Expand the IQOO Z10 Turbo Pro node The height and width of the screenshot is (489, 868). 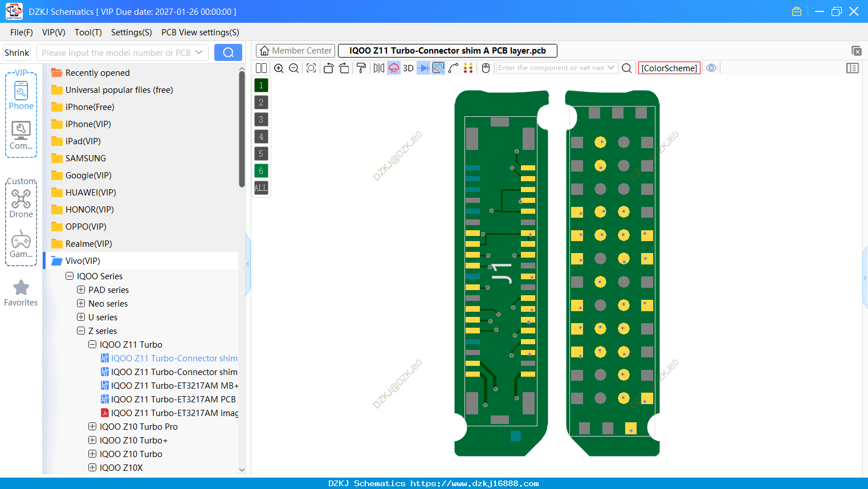pyautogui.click(x=92, y=426)
